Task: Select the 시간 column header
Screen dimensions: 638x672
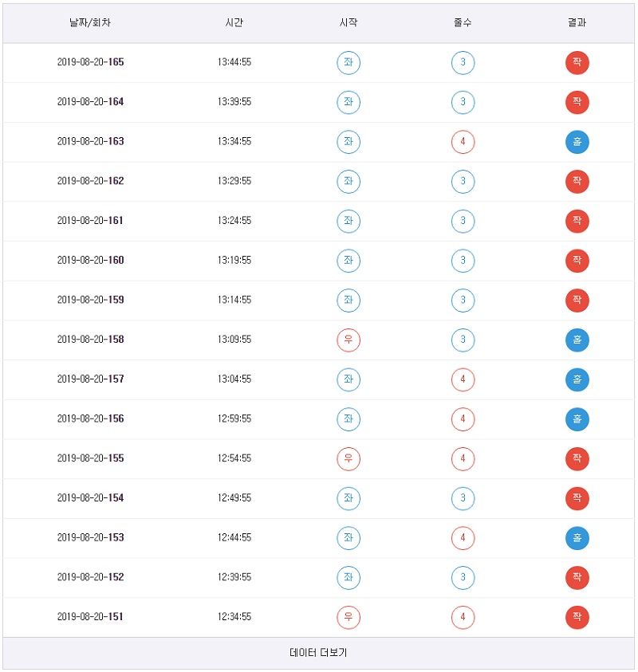Action: (234, 23)
